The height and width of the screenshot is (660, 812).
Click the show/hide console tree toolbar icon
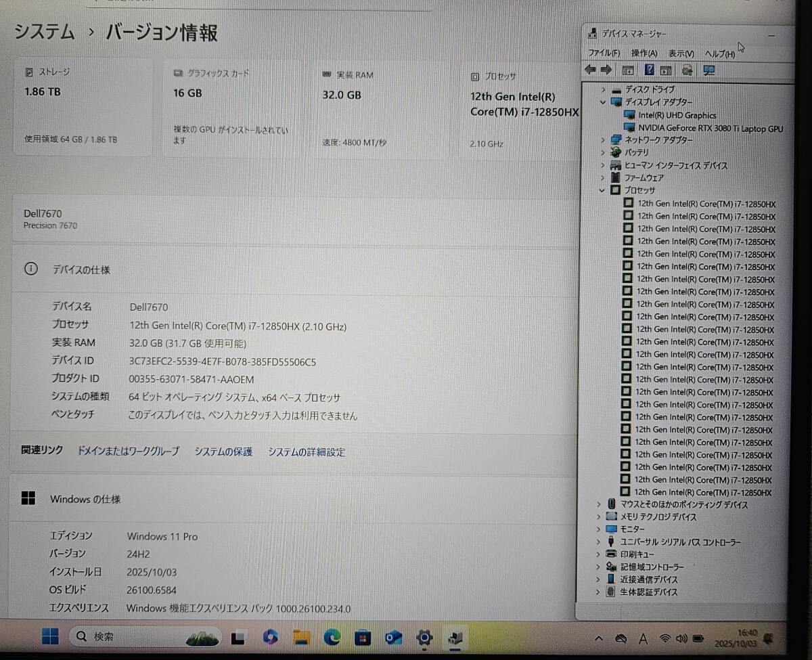click(x=628, y=70)
